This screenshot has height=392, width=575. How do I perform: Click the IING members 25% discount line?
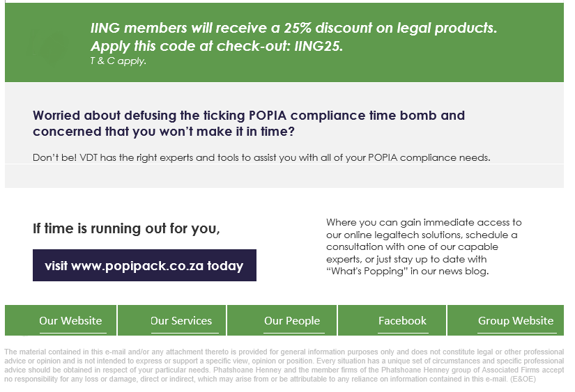[293, 29]
